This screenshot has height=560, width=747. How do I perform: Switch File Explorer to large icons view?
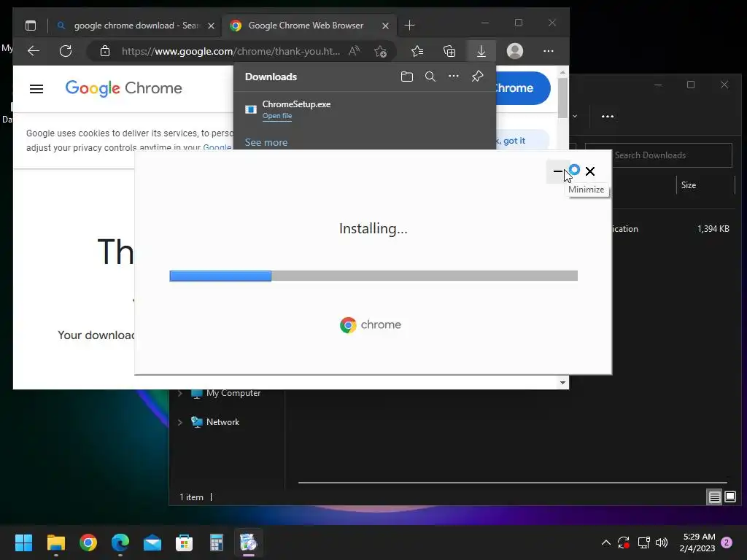[x=730, y=497]
